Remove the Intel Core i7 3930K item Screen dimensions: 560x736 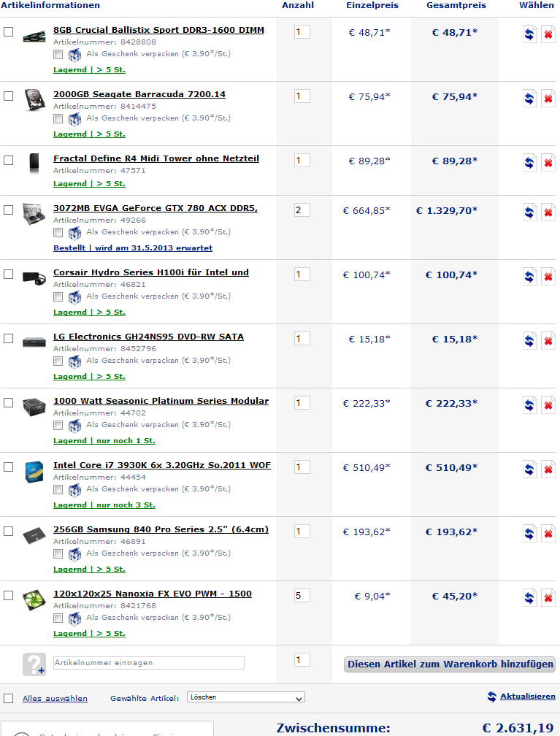click(x=548, y=469)
